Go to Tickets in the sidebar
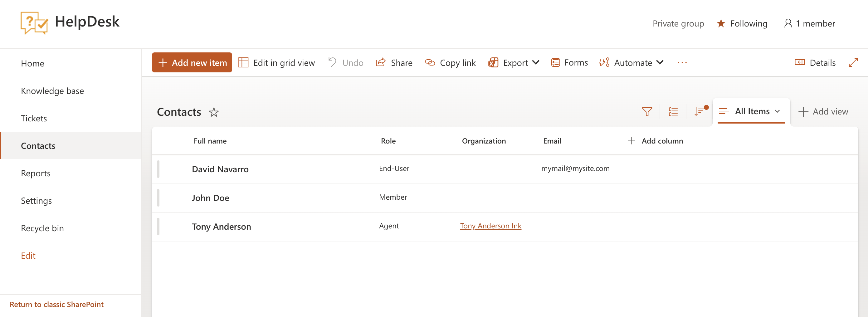This screenshot has width=868, height=317. click(x=34, y=118)
